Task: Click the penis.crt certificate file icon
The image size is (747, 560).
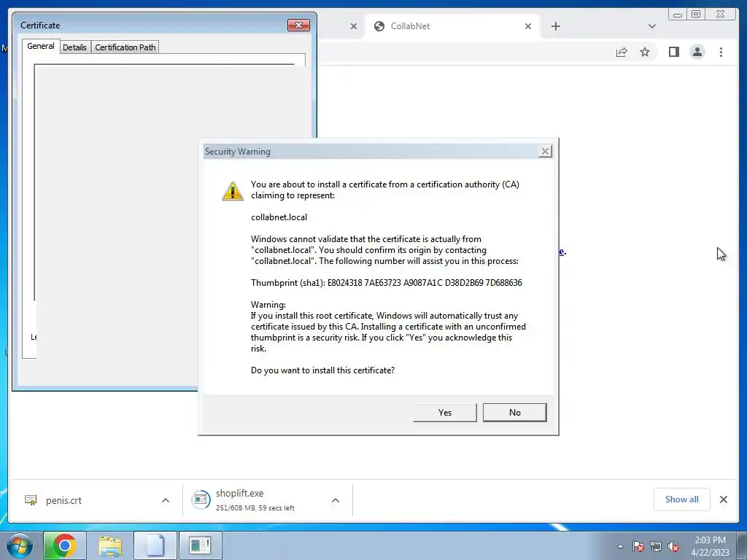Action: pyautogui.click(x=31, y=500)
